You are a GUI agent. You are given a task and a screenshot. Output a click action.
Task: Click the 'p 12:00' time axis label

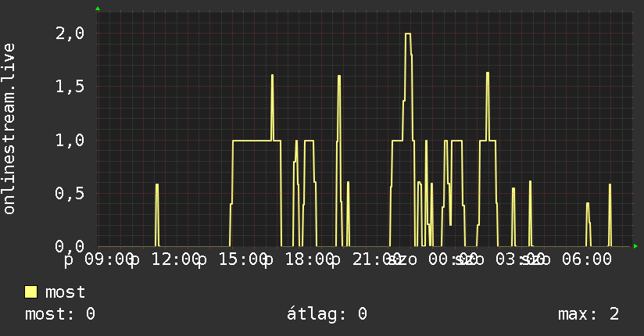(x=166, y=259)
